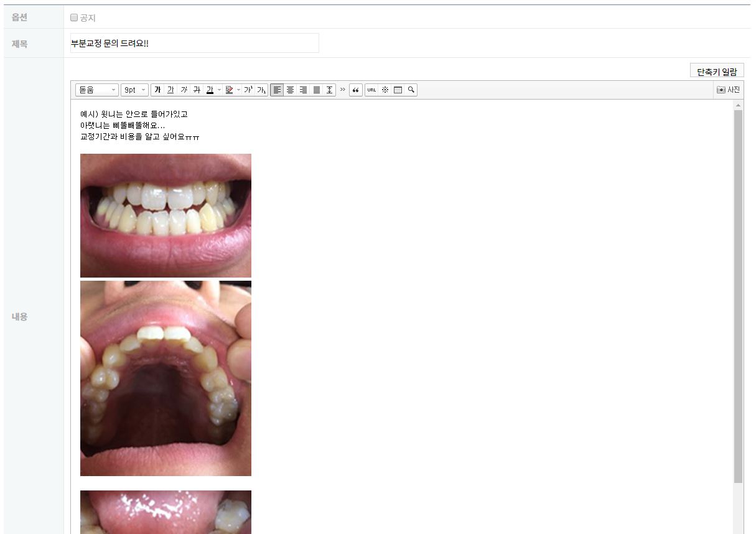The width and height of the screenshot is (756, 534).
Task: Align text right
Action: (303, 90)
